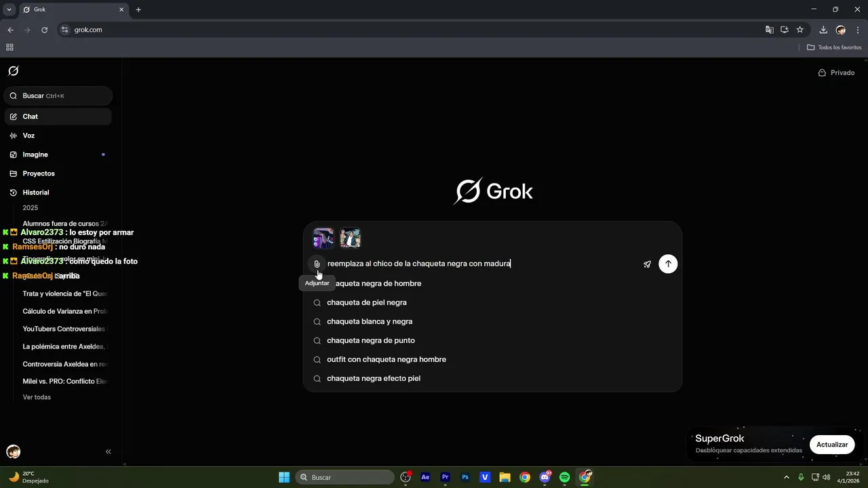Open the Chrome profile avatar
868x488 pixels.
(841, 30)
